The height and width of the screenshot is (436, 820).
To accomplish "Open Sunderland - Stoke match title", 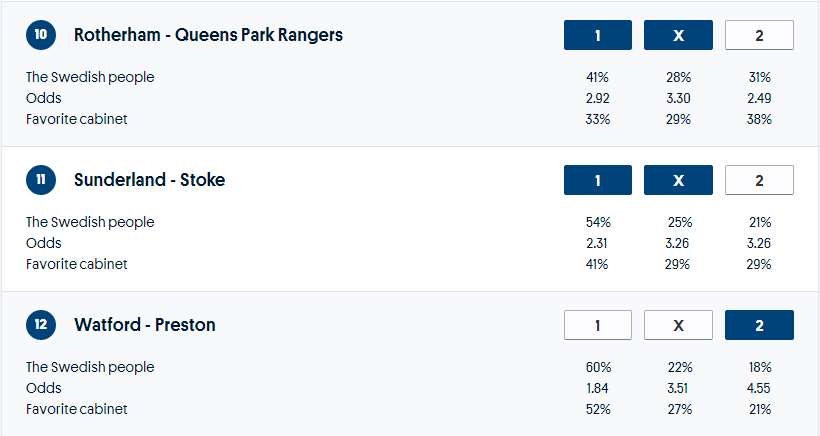I will pyautogui.click(x=149, y=180).
